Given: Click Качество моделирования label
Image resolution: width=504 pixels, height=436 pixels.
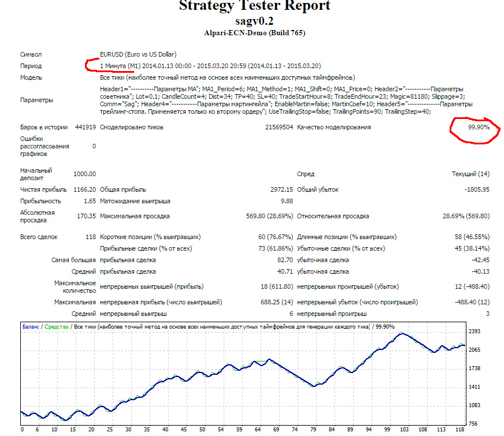Looking at the screenshot, I should 333,127.
